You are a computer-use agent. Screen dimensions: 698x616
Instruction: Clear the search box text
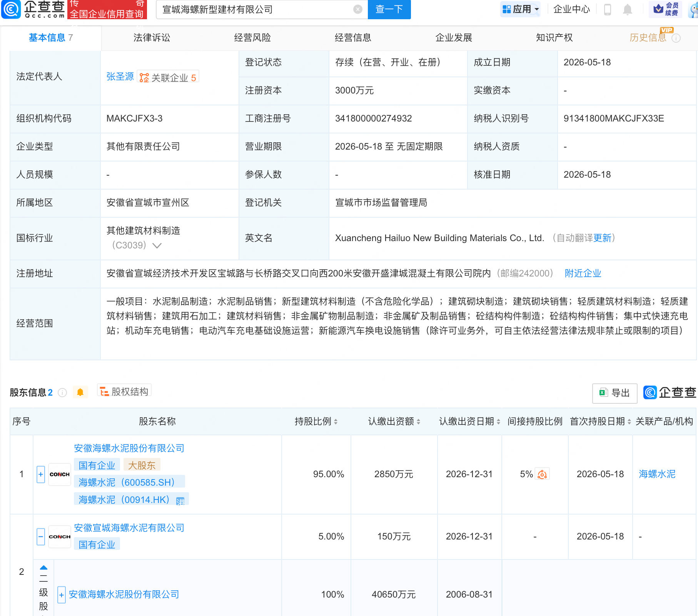pos(358,9)
